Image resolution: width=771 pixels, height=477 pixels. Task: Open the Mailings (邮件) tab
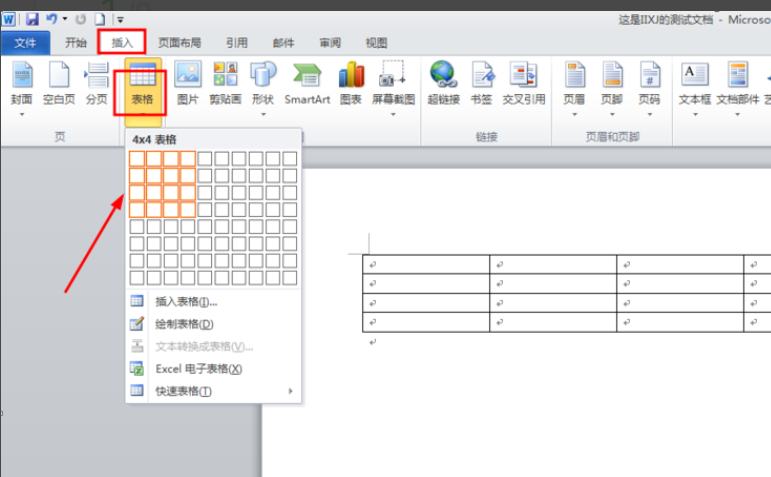(284, 43)
